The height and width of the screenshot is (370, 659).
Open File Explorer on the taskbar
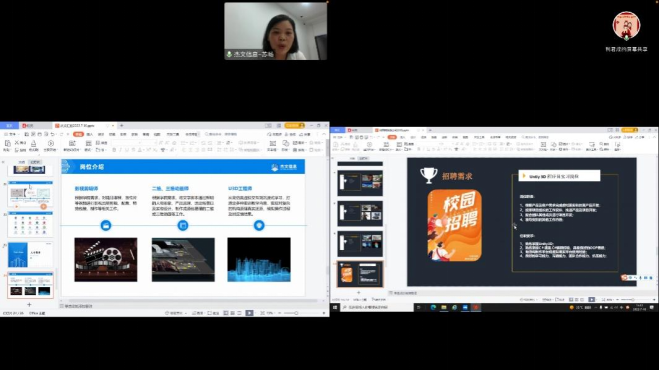tap(443, 308)
